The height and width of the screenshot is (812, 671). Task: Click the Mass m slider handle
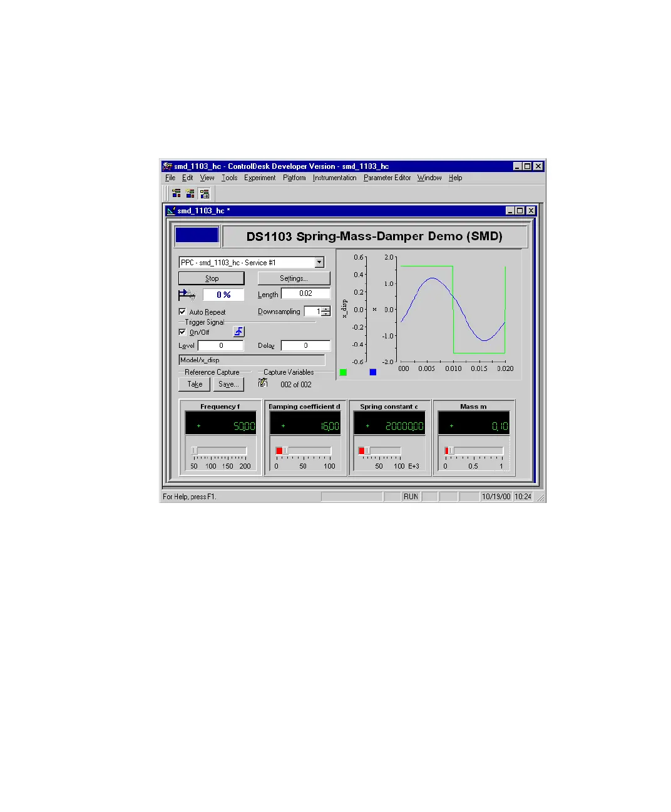click(450, 450)
